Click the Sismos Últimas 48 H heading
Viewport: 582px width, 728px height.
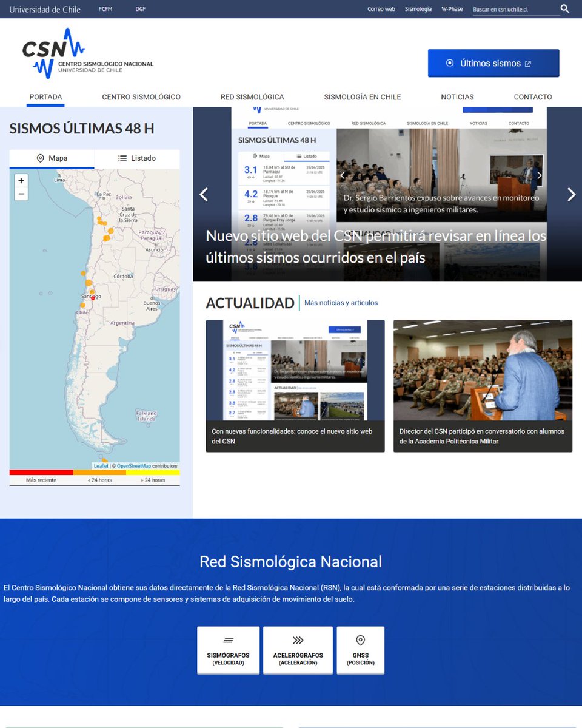[82, 129]
